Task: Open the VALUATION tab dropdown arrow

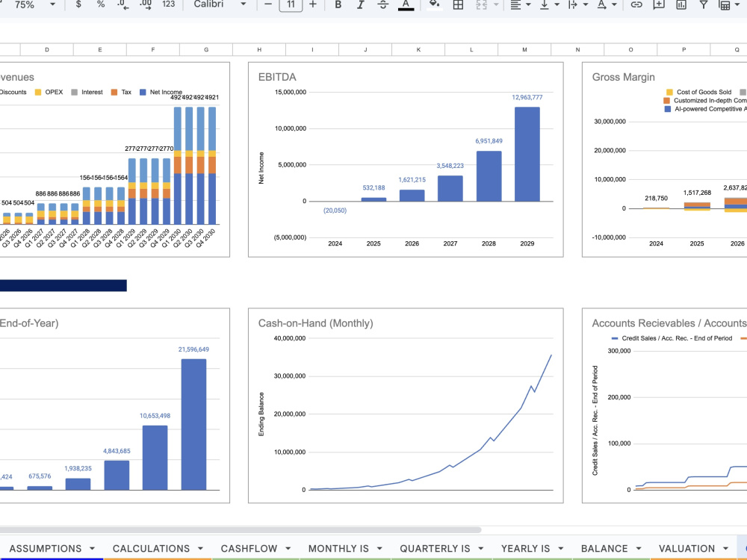Action: (725, 549)
